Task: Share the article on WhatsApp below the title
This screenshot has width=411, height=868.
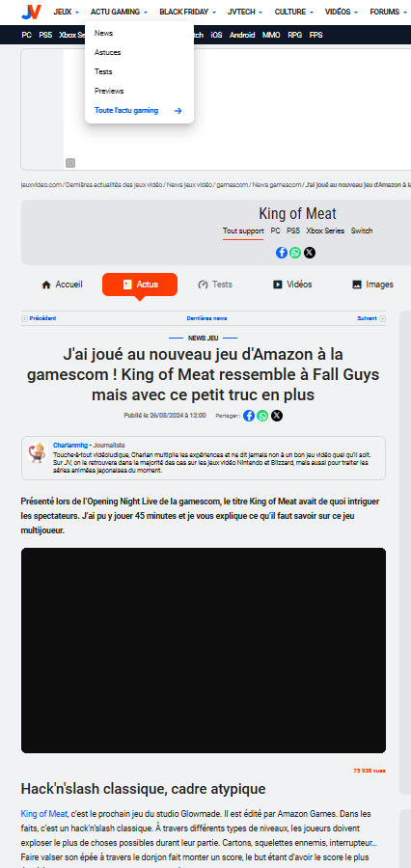Action: 262,415
